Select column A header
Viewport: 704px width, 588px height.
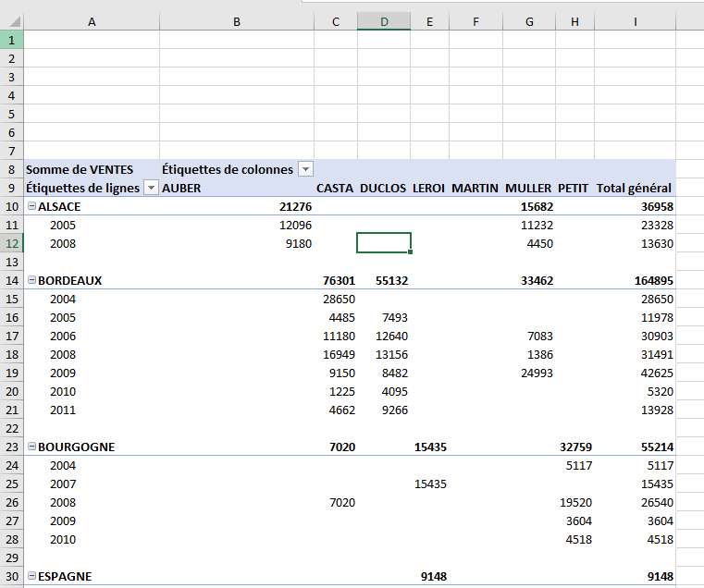coord(92,21)
